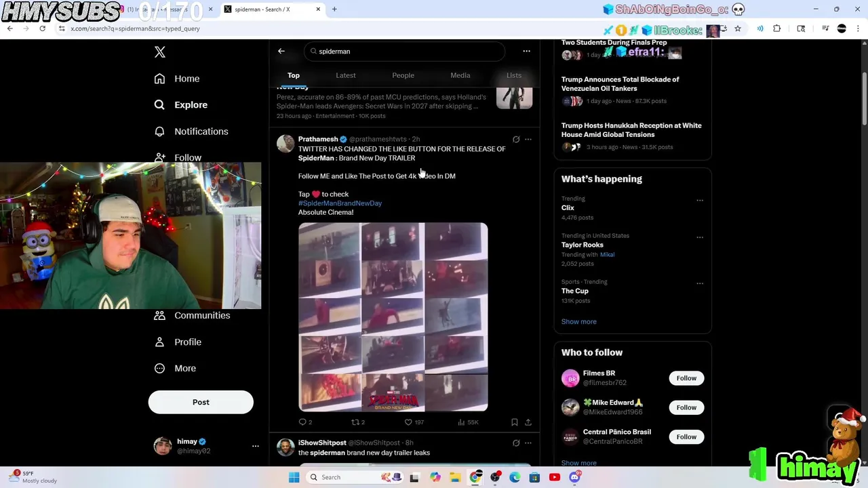Open Explore in the sidebar
The image size is (868, 488).
pos(181,105)
